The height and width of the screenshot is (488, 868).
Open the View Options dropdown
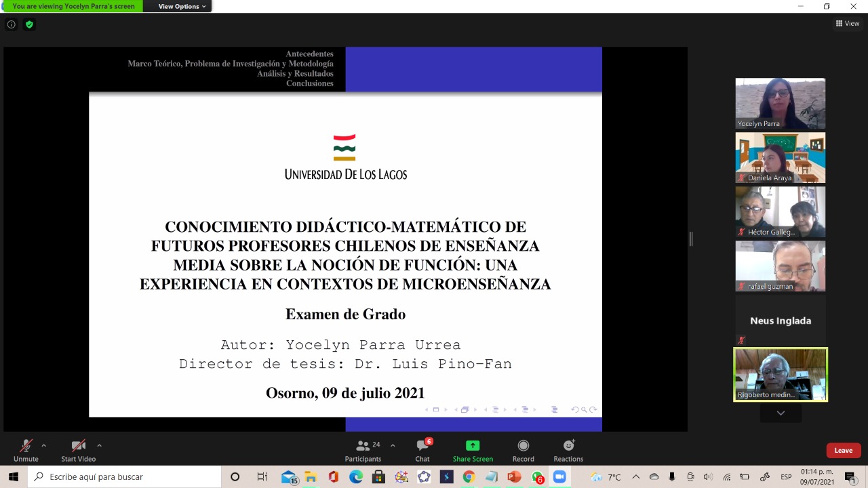[x=182, y=6]
